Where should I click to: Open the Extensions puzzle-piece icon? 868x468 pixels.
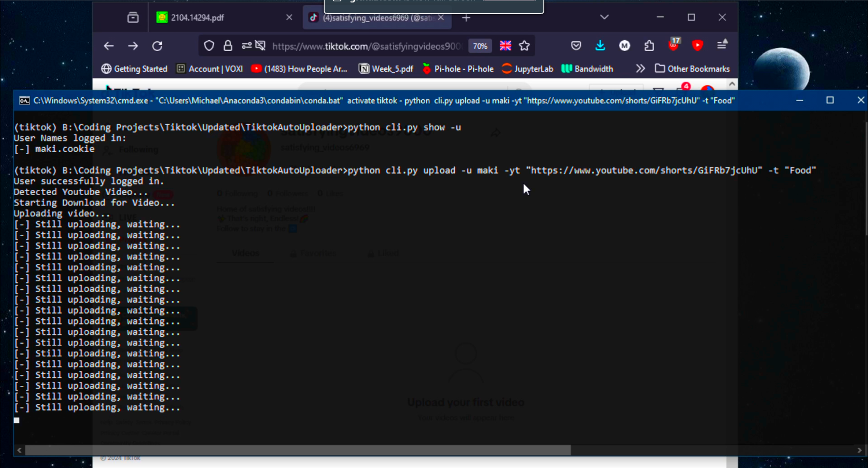click(650, 45)
